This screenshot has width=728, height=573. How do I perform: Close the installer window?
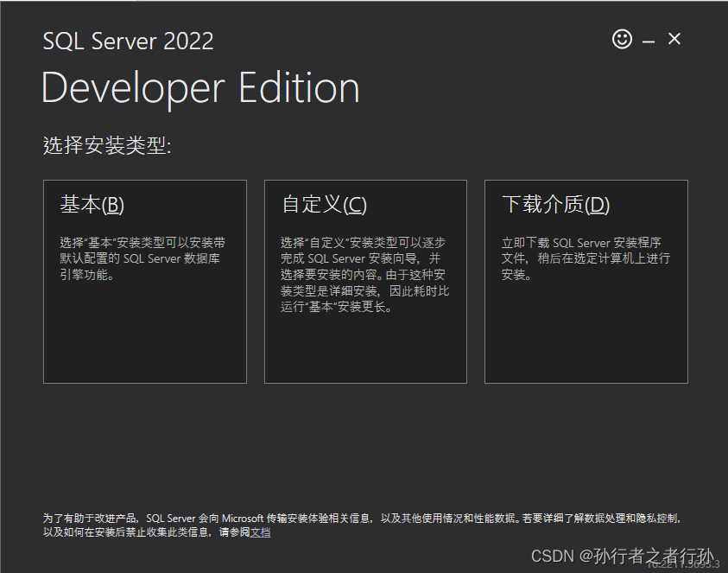pos(674,39)
